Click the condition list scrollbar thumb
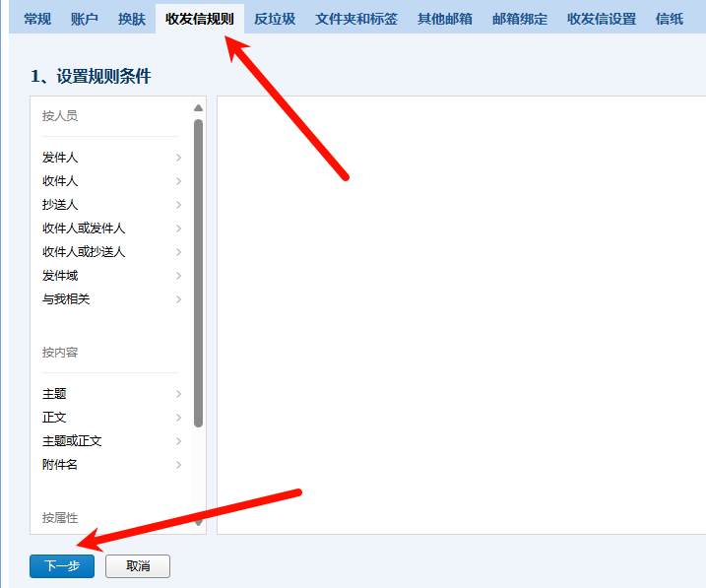 [x=198, y=271]
